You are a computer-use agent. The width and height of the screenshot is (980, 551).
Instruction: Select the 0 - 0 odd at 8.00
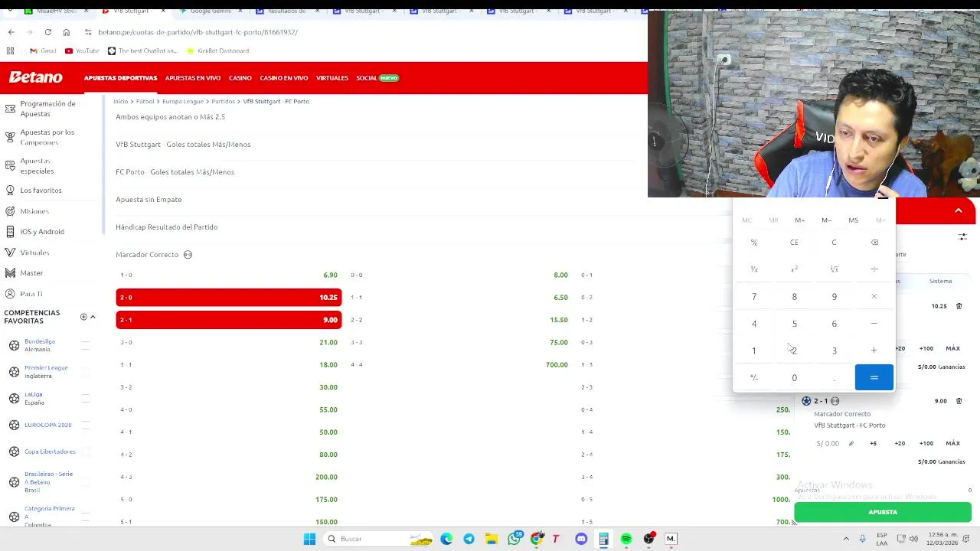coord(459,275)
